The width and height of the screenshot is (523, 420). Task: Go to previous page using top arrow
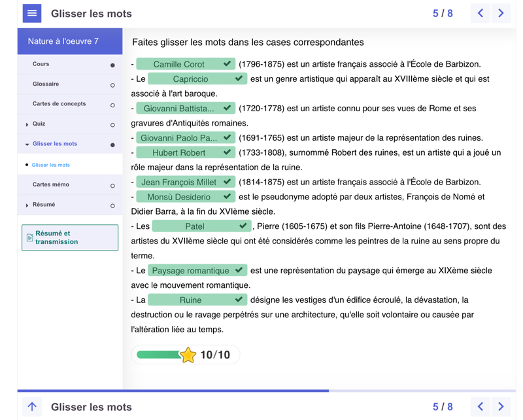click(x=481, y=13)
